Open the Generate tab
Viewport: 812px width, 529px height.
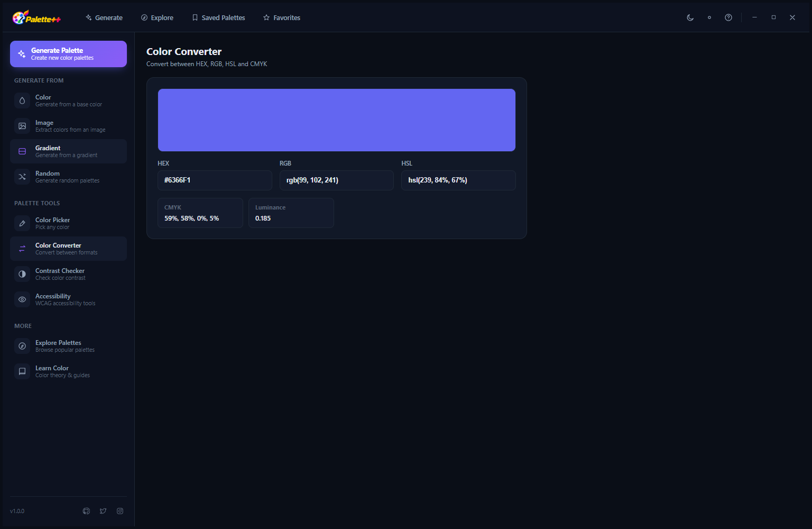[104, 17]
